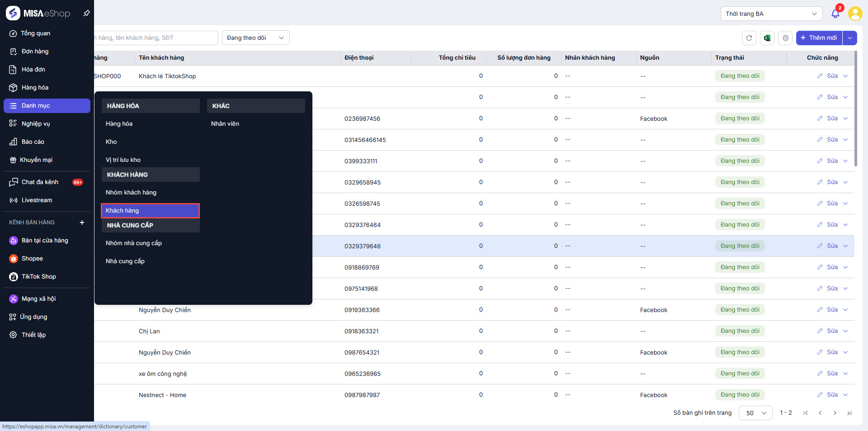Screen dimensions: 868x431
Task: Go to next page arrow
Action: click(835, 413)
